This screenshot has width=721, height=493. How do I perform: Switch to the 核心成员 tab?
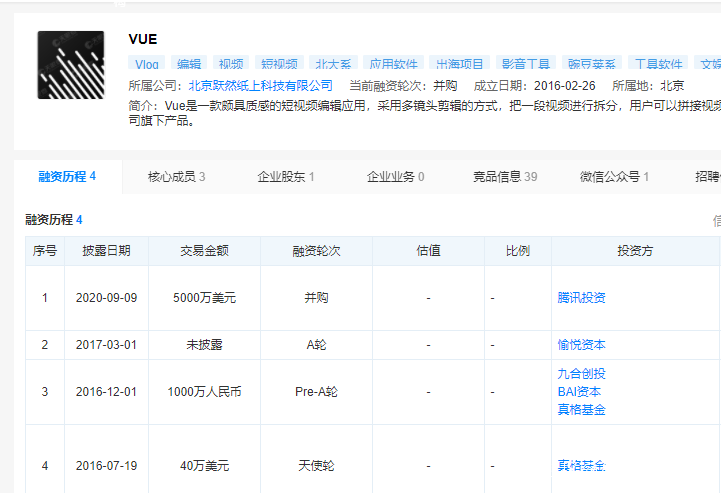[x=177, y=177]
